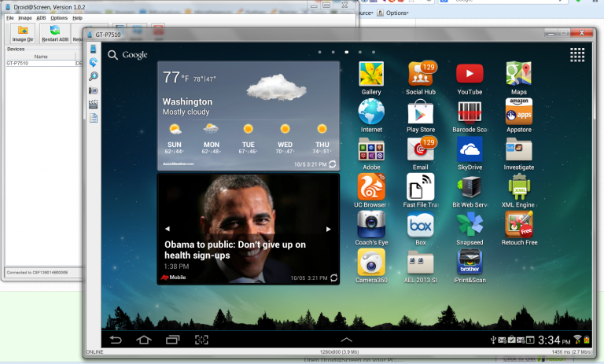
Task: Click the zoom magnifier sidebar icon
Action: 94,76
